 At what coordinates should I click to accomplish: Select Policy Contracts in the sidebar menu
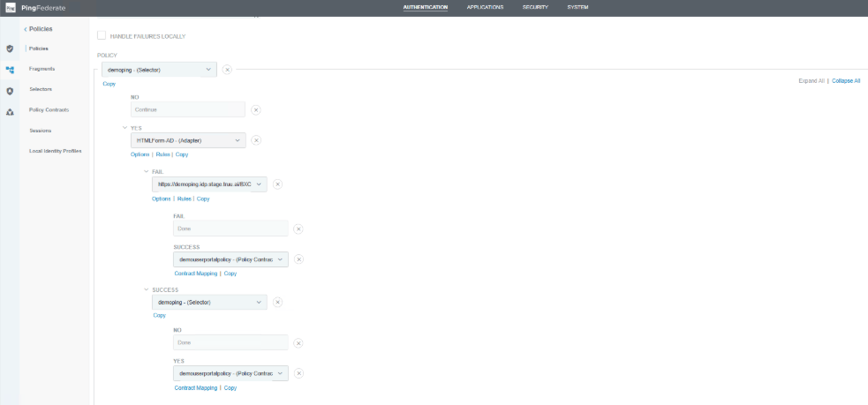click(49, 109)
